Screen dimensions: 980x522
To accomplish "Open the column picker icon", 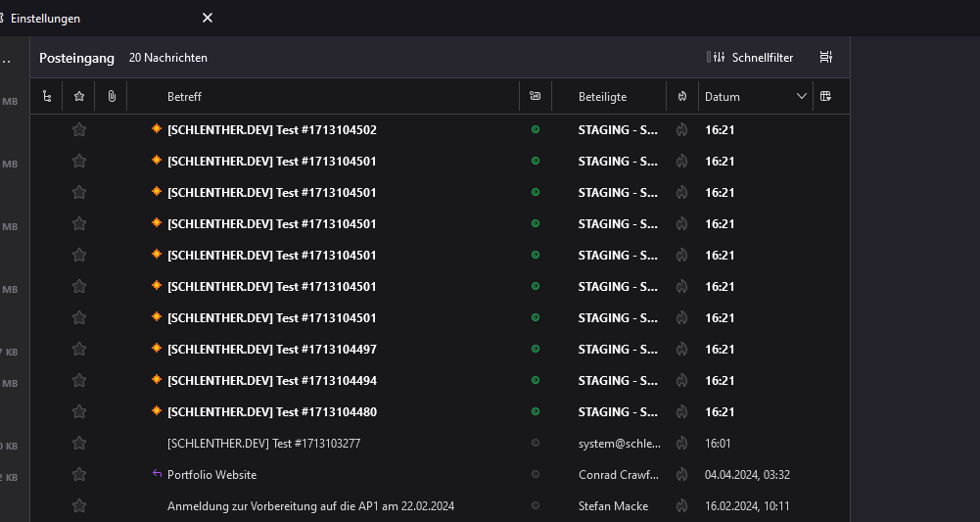I will (826, 96).
